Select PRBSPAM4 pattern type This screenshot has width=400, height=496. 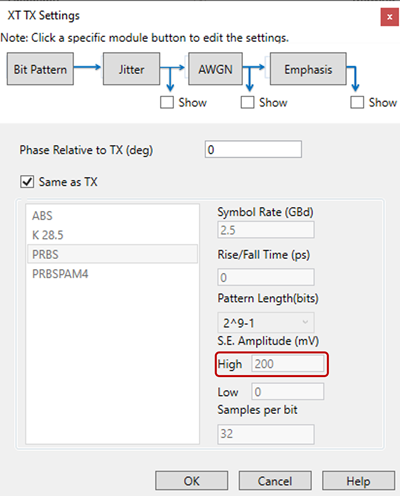(x=112, y=274)
